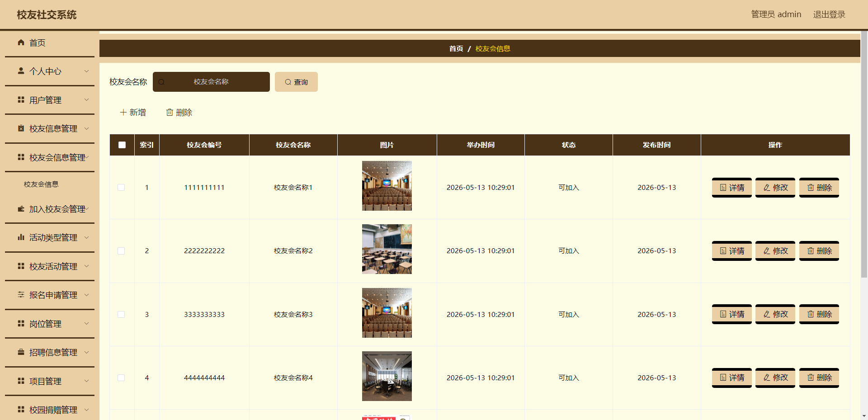Click the 校友会编号 column header
Image resolution: width=868 pixels, height=420 pixels.
coord(204,145)
